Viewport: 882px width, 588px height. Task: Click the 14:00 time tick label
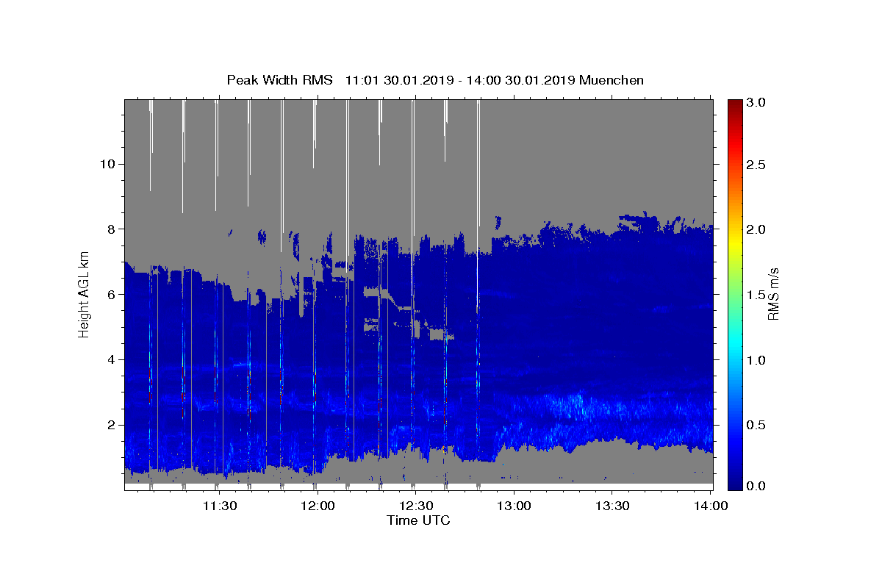point(711,506)
